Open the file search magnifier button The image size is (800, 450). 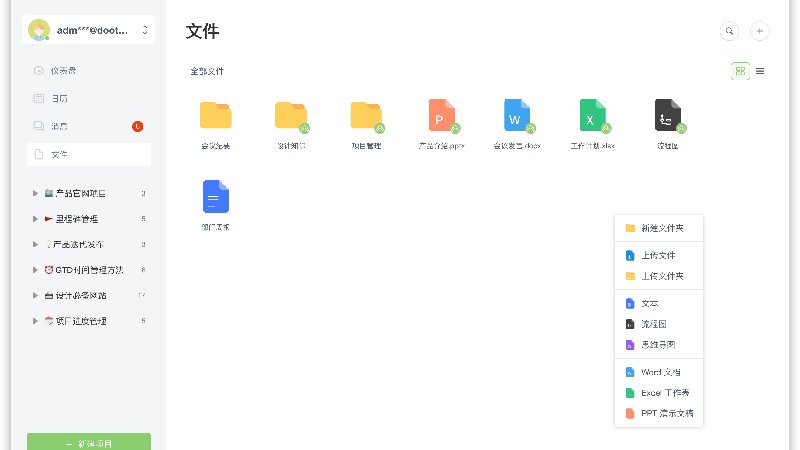tap(729, 31)
